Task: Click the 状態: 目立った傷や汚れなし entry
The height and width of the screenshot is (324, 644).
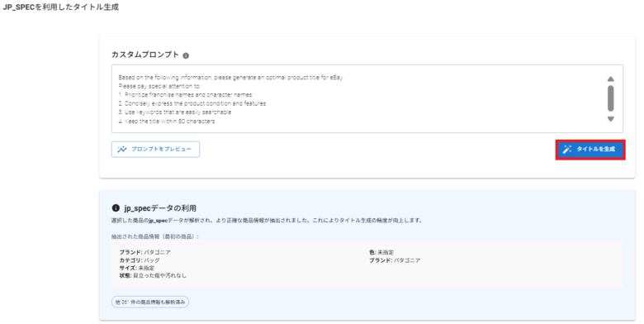Action: click(x=153, y=275)
